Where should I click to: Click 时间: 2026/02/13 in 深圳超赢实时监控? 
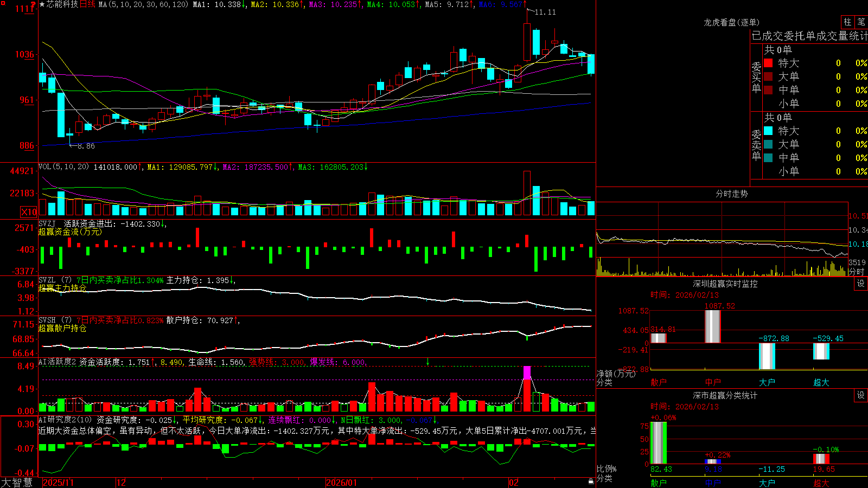(685, 295)
